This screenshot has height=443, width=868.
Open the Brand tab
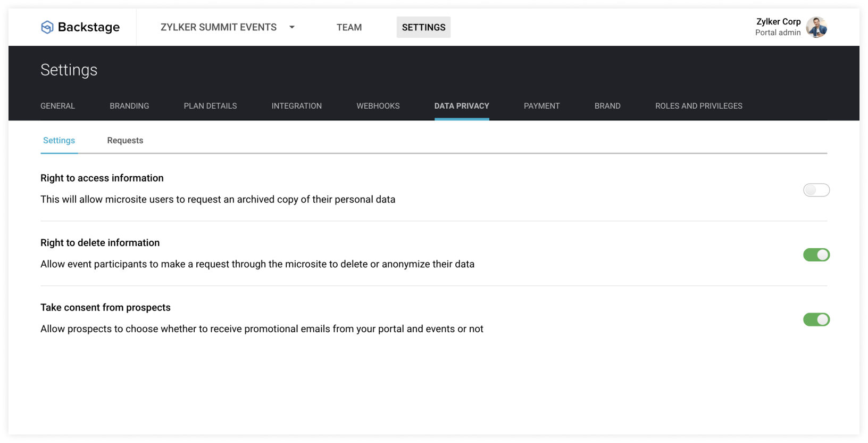pyautogui.click(x=607, y=106)
